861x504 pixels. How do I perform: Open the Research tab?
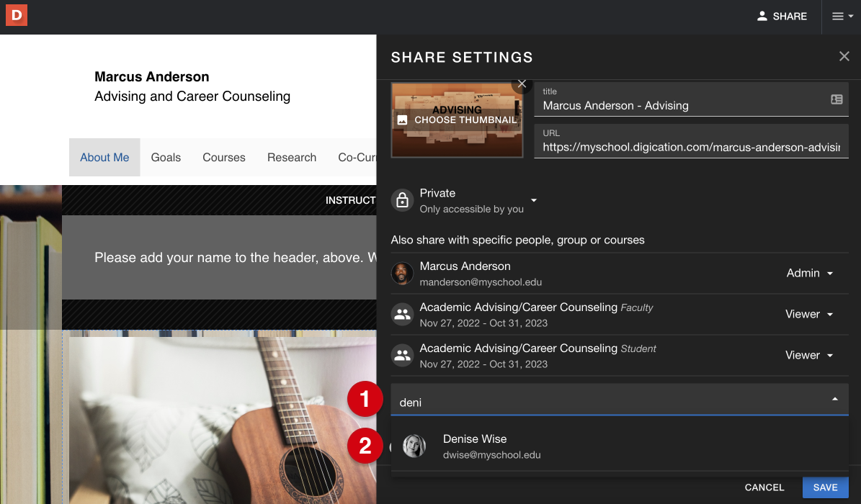click(292, 158)
